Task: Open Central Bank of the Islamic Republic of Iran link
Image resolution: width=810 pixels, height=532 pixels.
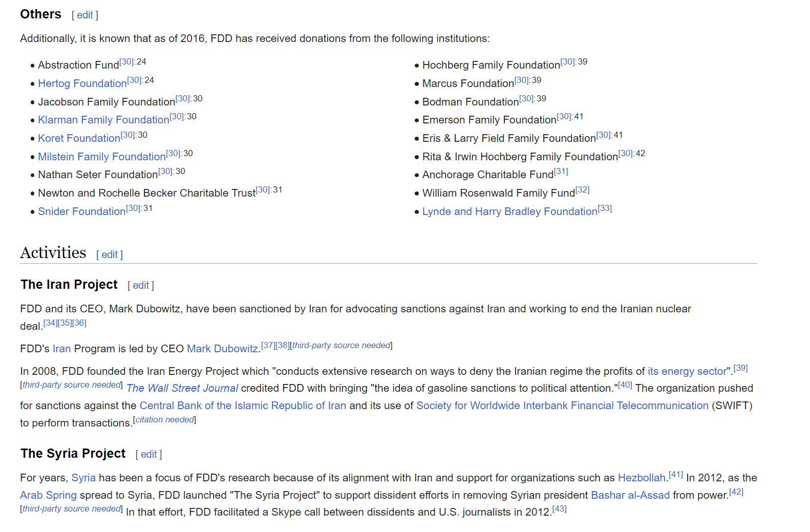Action: click(x=243, y=406)
